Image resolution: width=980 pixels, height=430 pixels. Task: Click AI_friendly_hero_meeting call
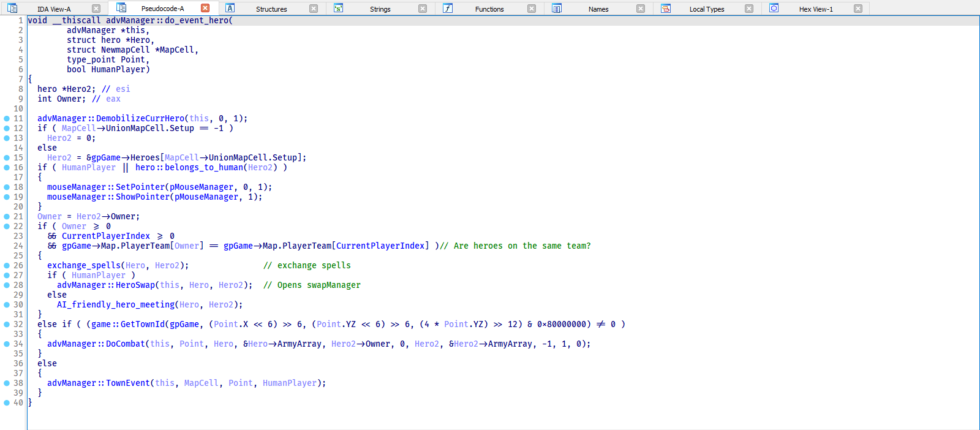(x=116, y=304)
